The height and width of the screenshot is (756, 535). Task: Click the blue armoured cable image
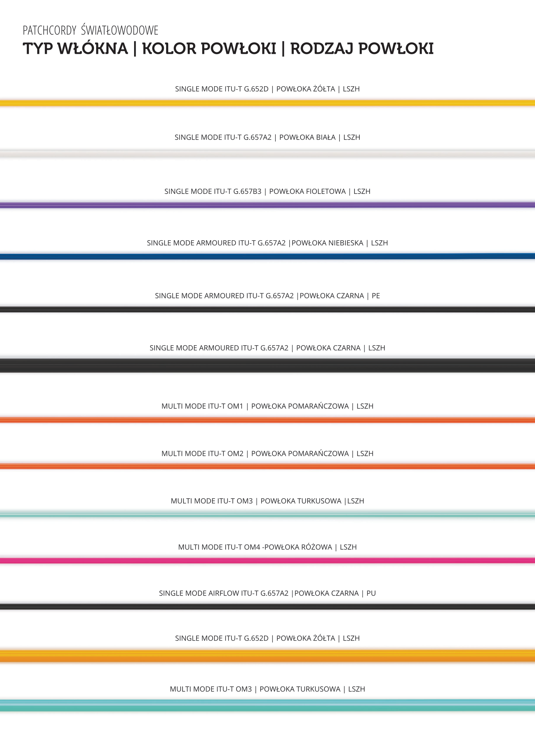pos(267,256)
